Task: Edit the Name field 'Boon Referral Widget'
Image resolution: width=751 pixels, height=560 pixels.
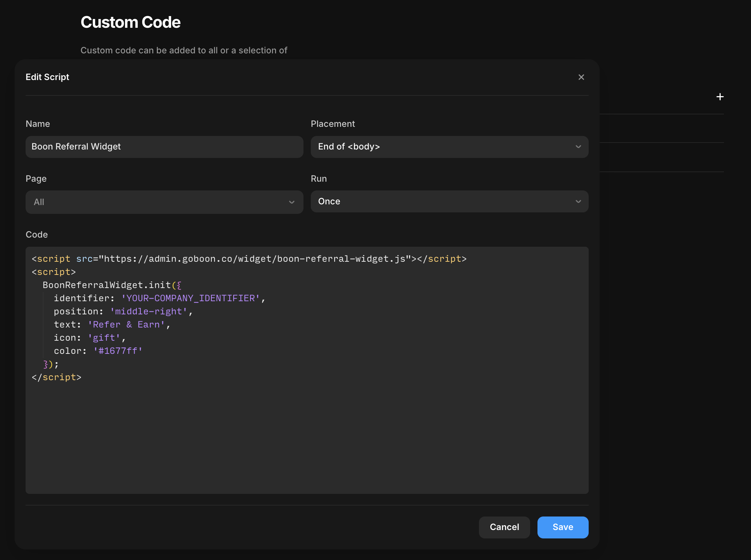Action: pos(164,147)
